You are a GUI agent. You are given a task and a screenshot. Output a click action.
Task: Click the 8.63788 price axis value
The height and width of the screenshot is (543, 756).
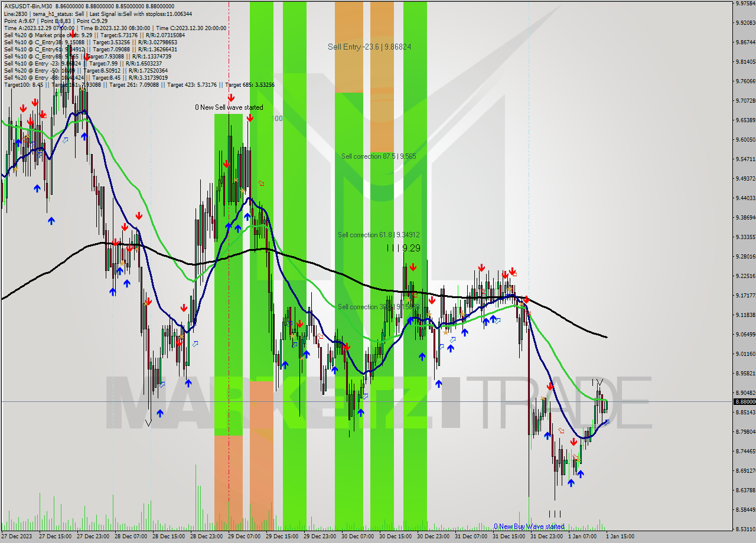coord(745,490)
